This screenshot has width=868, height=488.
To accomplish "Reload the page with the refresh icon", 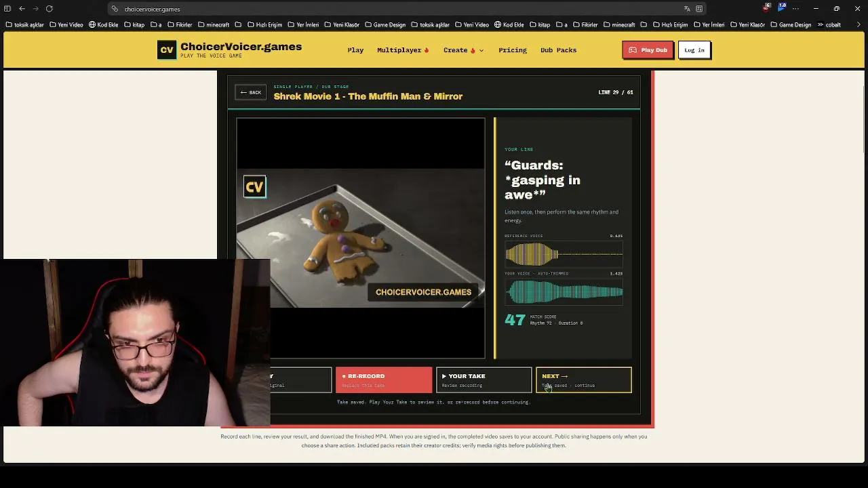I will coord(50,9).
